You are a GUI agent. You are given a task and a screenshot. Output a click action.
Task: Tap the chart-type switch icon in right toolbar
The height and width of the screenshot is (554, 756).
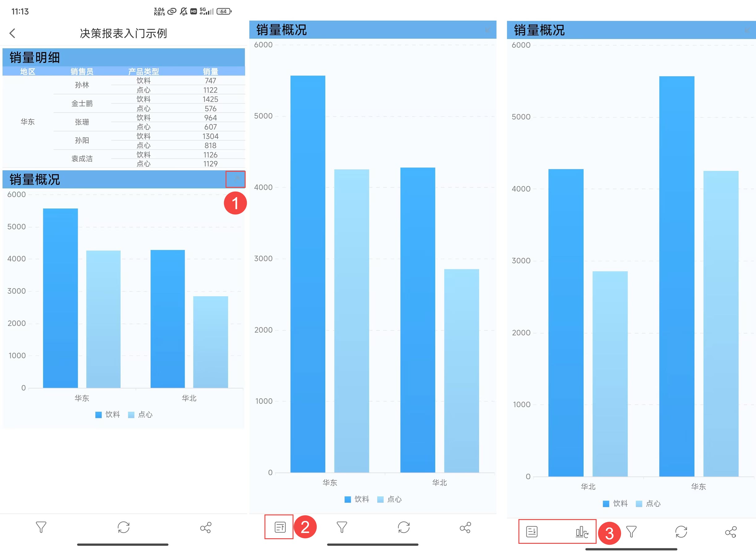pos(582,532)
